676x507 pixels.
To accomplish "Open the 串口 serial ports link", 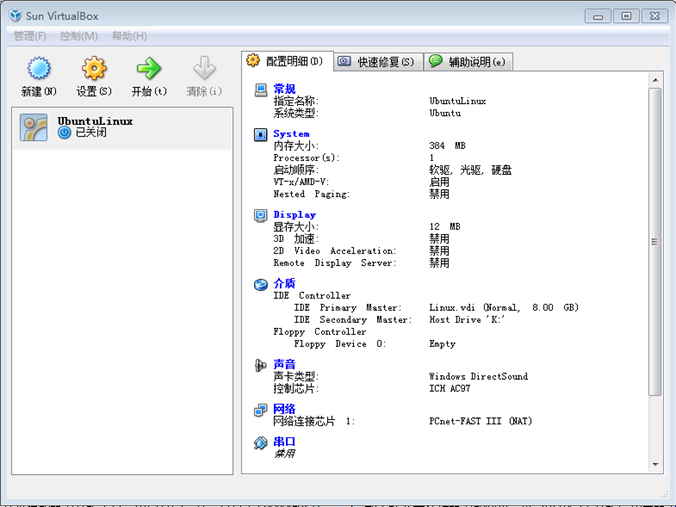I will [284, 442].
